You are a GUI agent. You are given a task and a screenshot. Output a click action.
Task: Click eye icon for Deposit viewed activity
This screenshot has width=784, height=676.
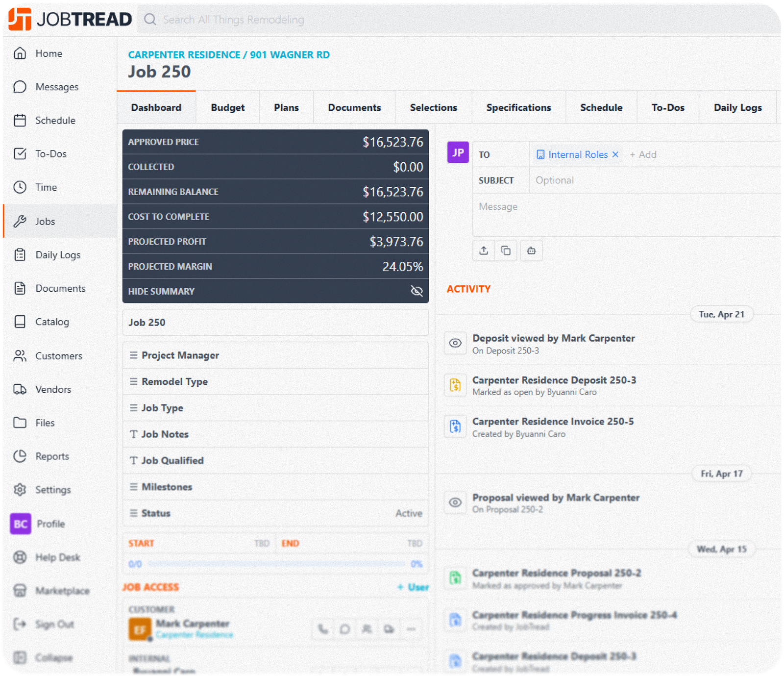(455, 343)
